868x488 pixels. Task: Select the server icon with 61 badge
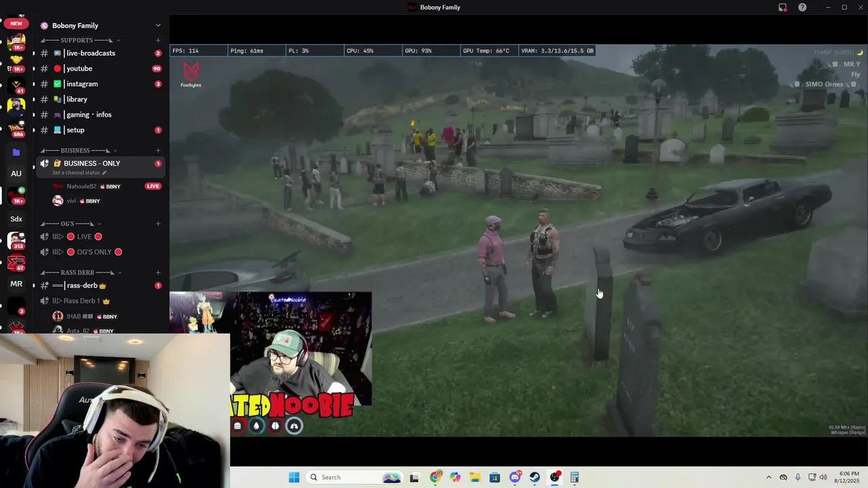(16, 84)
